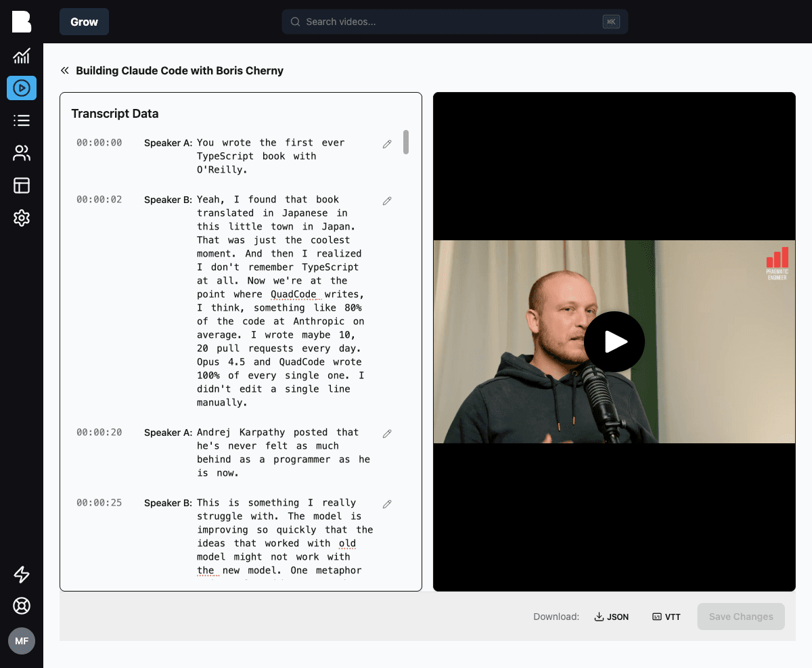Screen dimensions: 812x668
Task: Click the 'Speaker B:' label at 00:00:02
Action: tap(168, 200)
